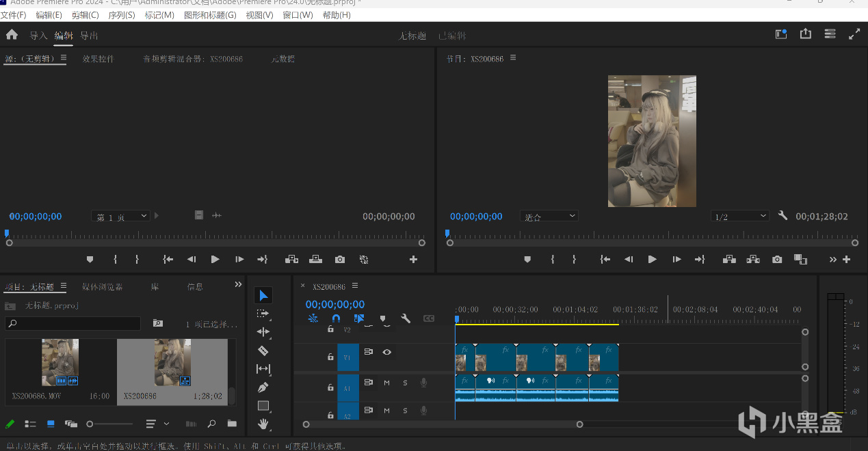Select the Ripple Edit tool

(263, 332)
